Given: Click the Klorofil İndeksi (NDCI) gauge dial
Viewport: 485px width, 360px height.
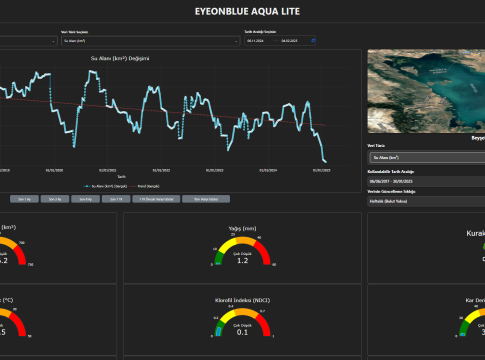Looking at the screenshot, I should (x=242, y=322).
